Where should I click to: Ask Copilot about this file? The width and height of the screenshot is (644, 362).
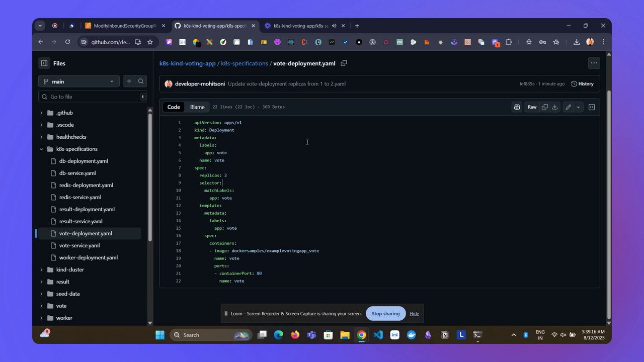pyautogui.click(x=517, y=107)
